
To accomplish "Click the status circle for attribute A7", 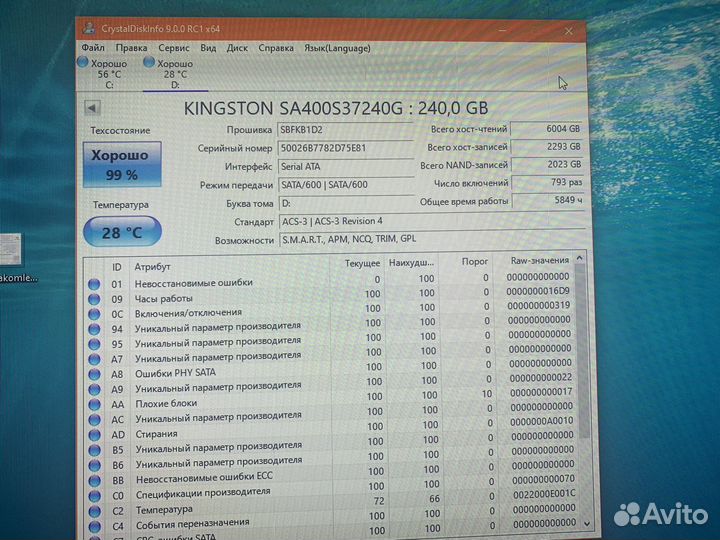I will pos(94,359).
